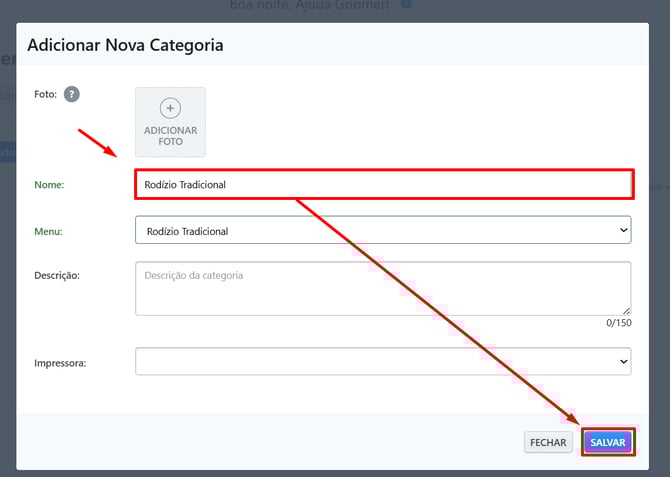Click the Nome field containing Rodízio Tradicional

tap(383, 185)
